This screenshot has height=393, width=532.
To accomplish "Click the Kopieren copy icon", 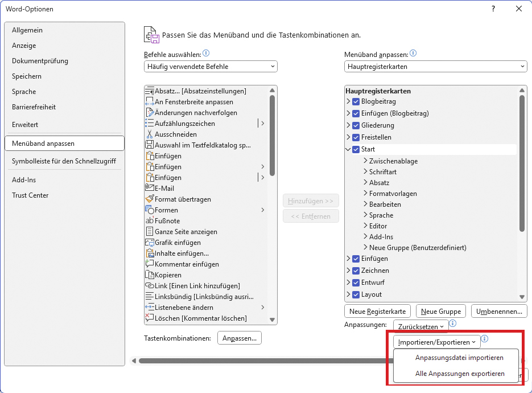I will click(149, 275).
